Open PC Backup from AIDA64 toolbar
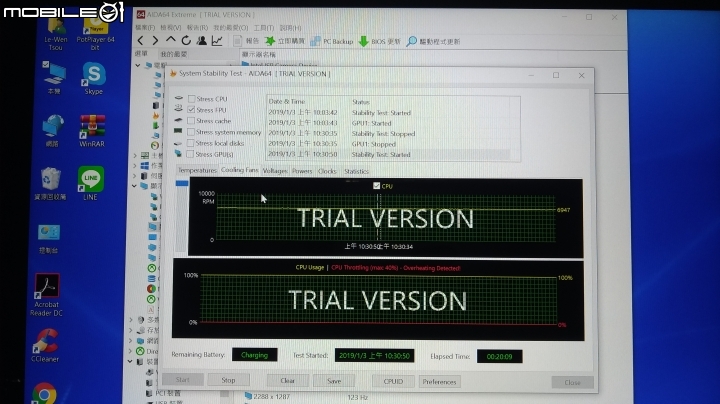This screenshot has width=720, height=404. [x=332, y=41]
